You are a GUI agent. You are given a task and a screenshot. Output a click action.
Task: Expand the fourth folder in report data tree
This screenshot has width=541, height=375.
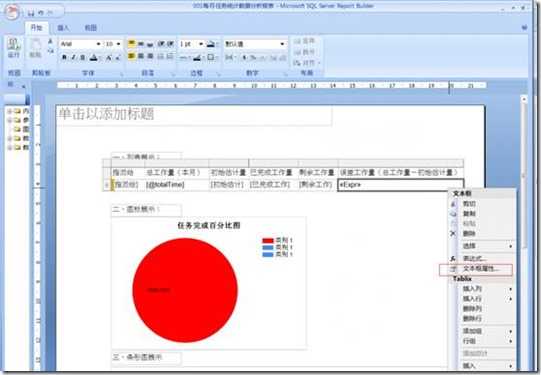10,138
